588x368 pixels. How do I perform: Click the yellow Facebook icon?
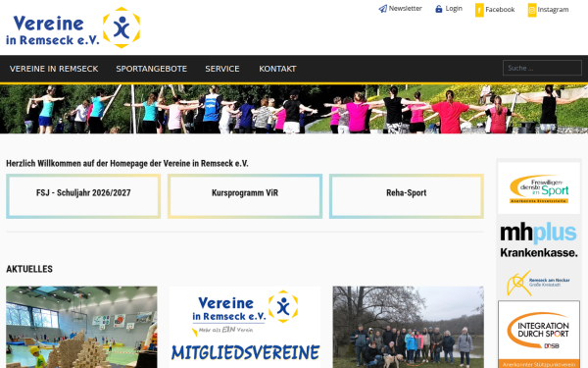[479, 10]
